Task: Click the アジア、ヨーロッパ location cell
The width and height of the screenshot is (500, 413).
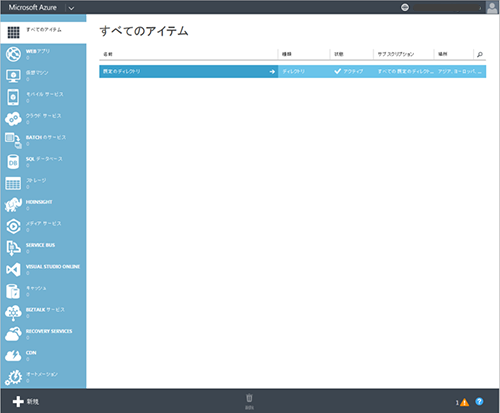Action: click(460, 71)
